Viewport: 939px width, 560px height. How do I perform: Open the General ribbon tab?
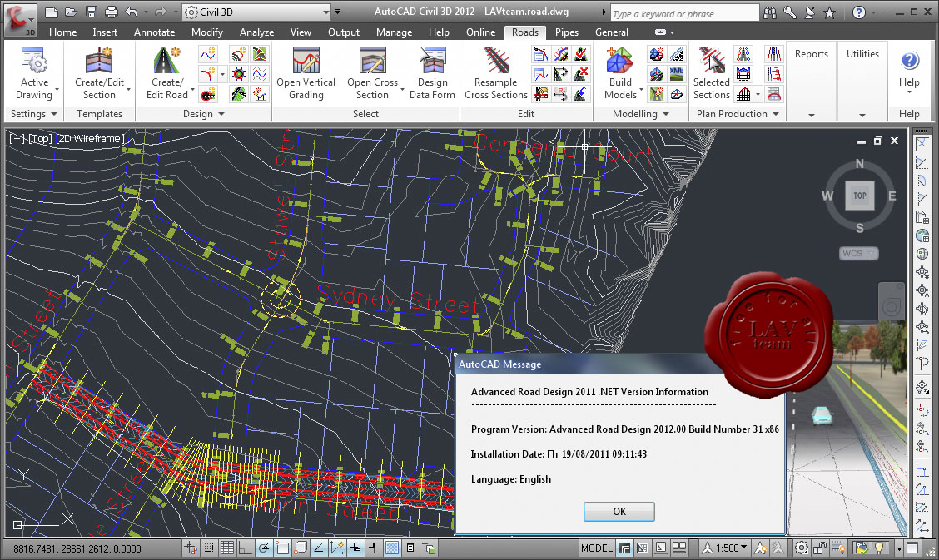click(x=611, y=32)
